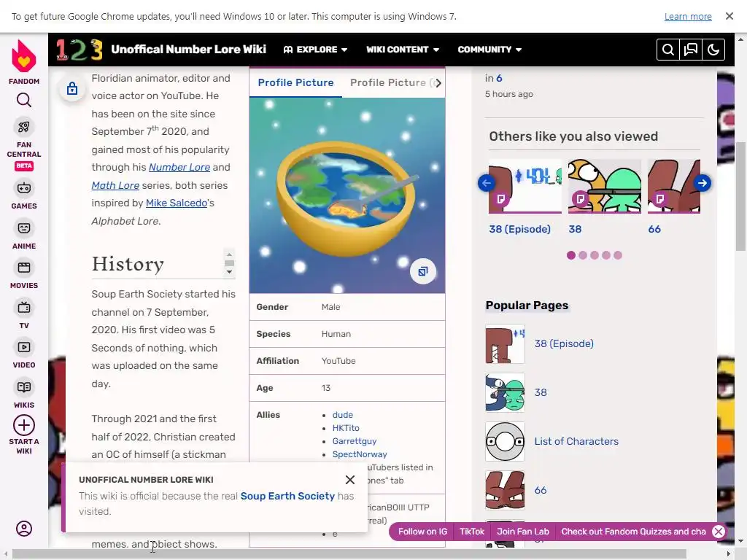Screen dimensions: 747x560
Task: Open the Anime section icon
Action: pos(24,228)
